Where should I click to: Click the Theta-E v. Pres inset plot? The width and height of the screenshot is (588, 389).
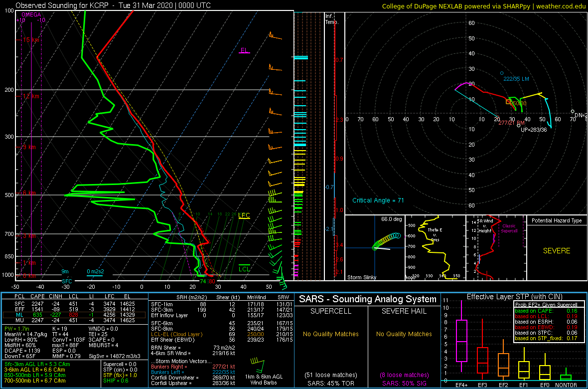[x=435, y=248]
